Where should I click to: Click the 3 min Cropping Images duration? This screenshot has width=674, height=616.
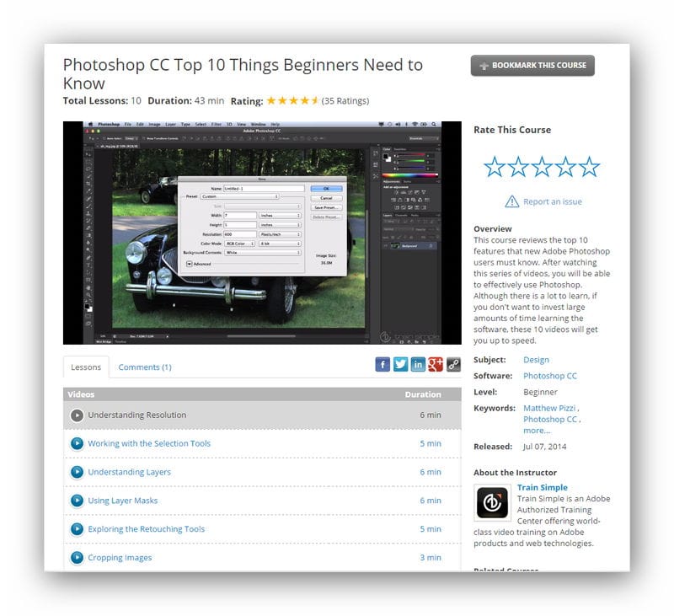(x=431, y=558)
